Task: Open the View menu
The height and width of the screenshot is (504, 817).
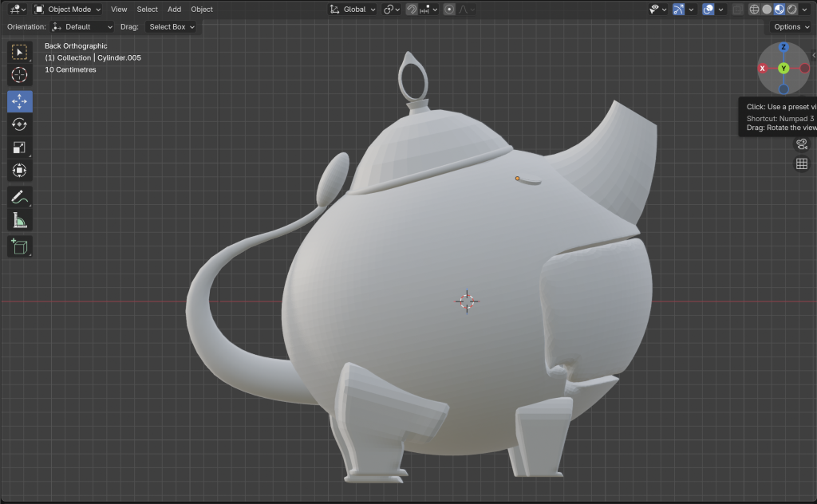Action: click(119, 10)
